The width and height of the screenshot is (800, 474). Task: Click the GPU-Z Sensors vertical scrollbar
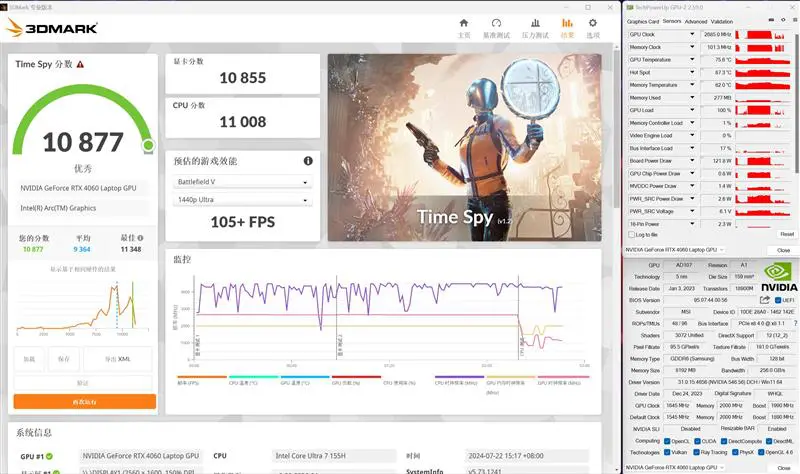coord(796,102)
